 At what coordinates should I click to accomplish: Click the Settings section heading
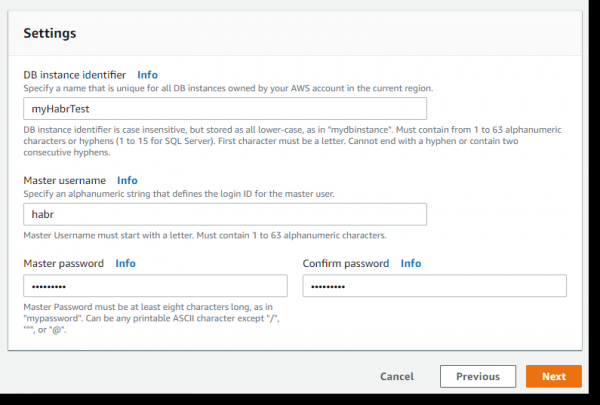click(x=50, y=33)
